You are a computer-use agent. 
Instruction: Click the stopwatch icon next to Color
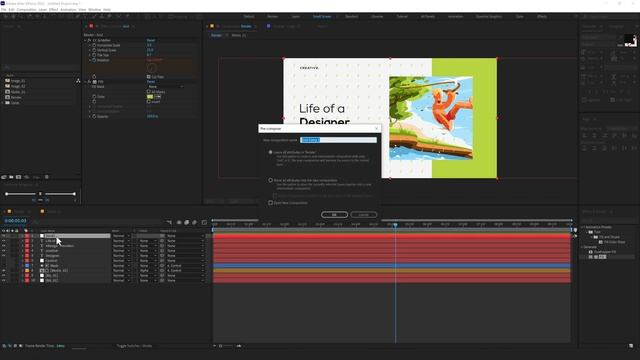[x=94, y=97]
